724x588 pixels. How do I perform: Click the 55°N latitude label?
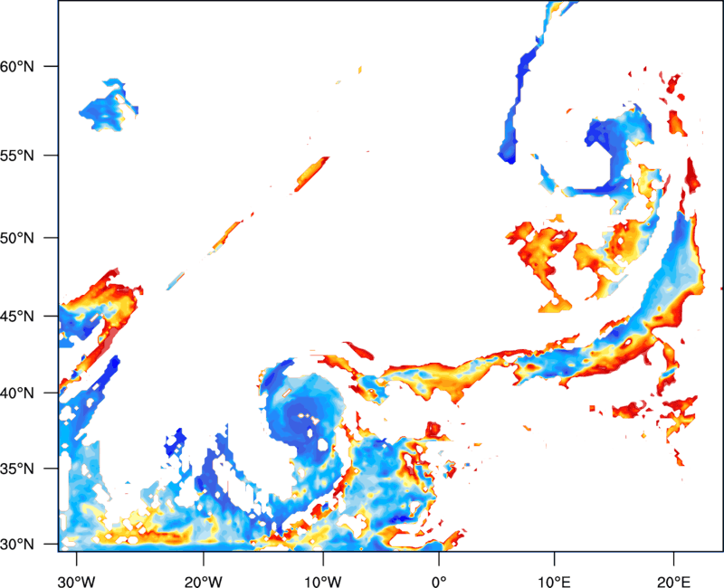(17, 156)
